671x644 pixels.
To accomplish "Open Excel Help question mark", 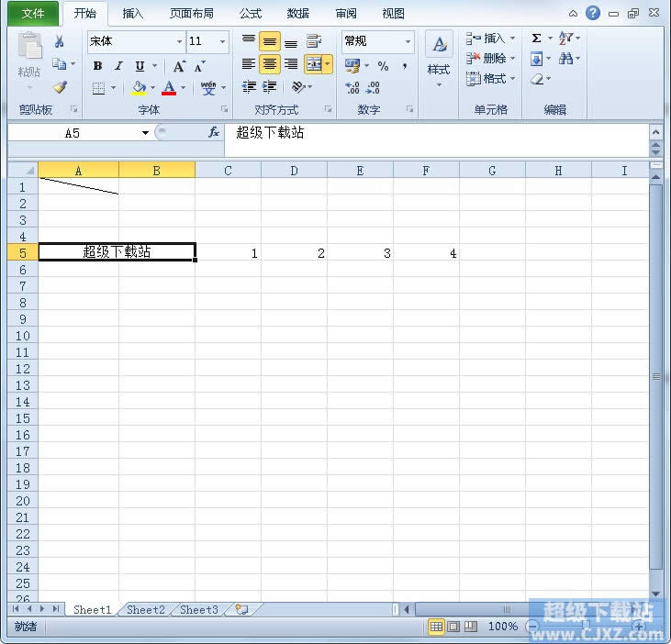I will pyautogui.click(x=593, y=13).
